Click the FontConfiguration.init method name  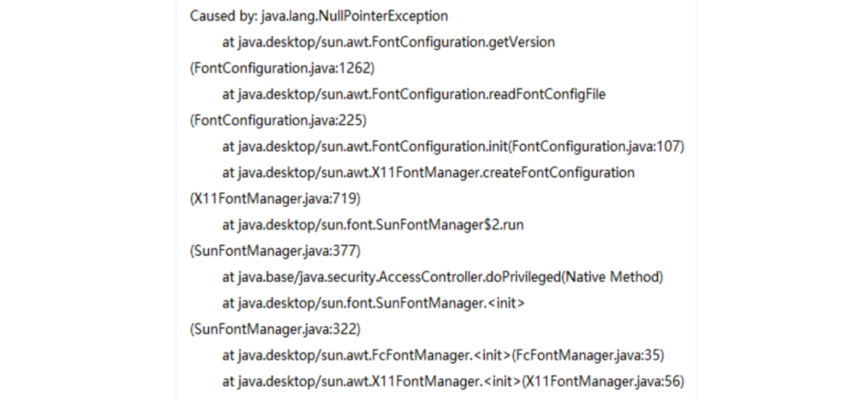tap(440, 146)
